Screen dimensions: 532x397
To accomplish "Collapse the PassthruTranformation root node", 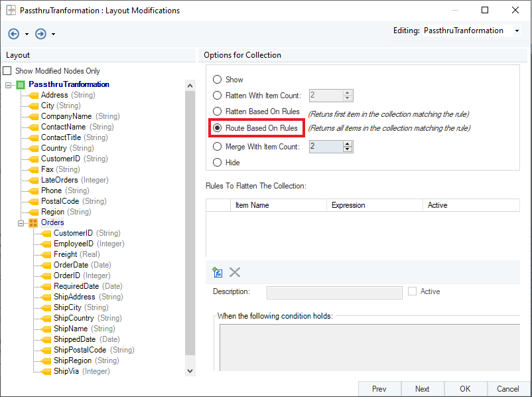I will (8, 84).
